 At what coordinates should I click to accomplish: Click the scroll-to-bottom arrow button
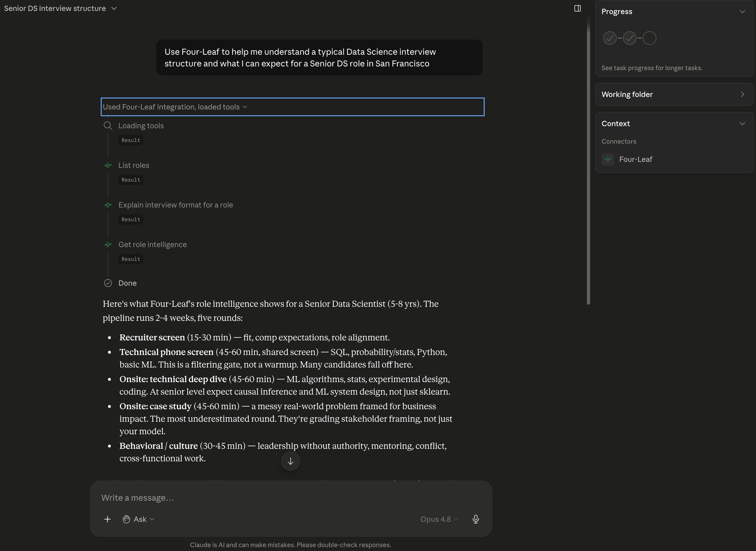pyautogui.click(x=290, y=461)
